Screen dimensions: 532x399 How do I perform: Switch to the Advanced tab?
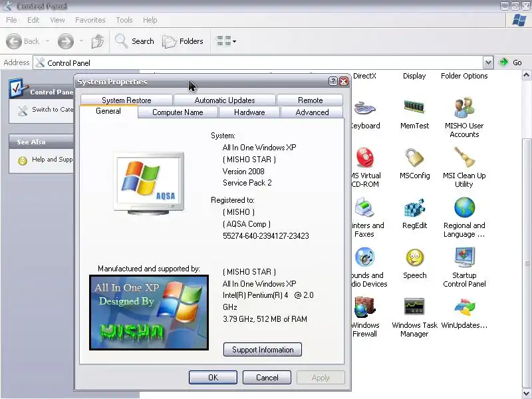coord(312,112)
